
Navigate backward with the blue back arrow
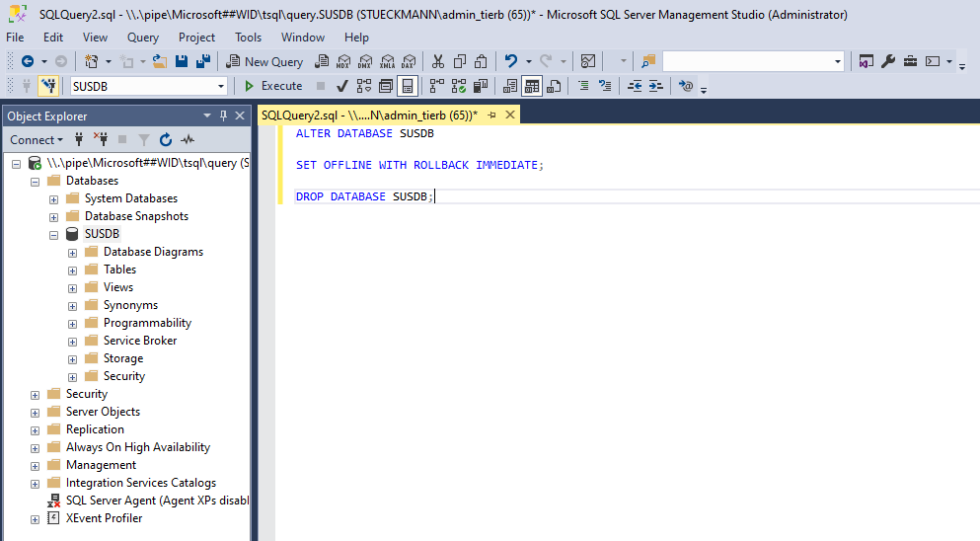pyautogui.click(x=28, y=61)
